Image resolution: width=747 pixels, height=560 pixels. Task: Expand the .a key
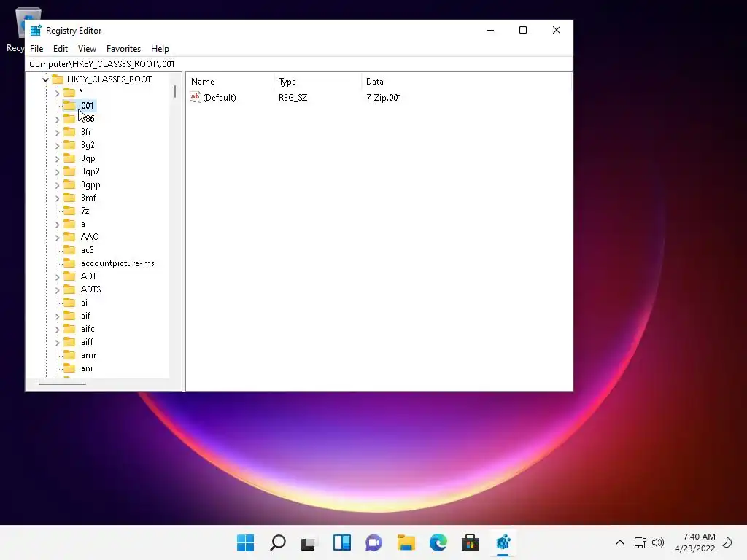click(57, 225)
